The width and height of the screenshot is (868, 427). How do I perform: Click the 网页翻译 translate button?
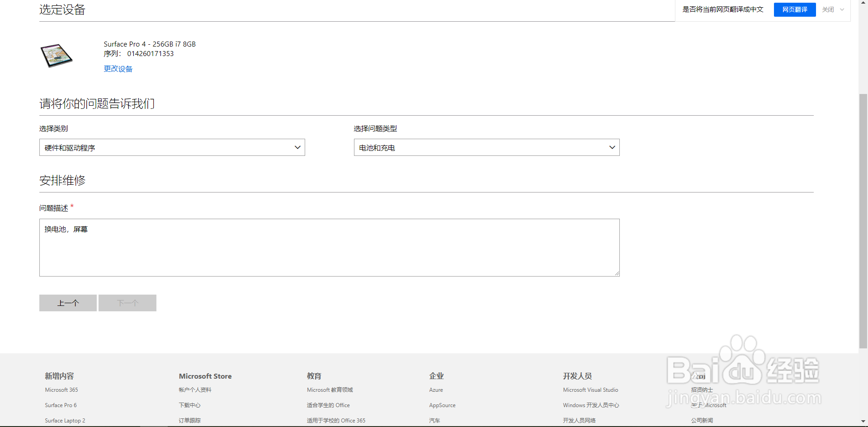point(795,9)
